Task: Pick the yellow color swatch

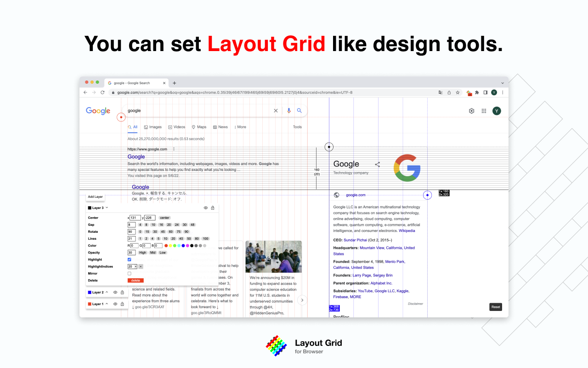Action: 170,246
